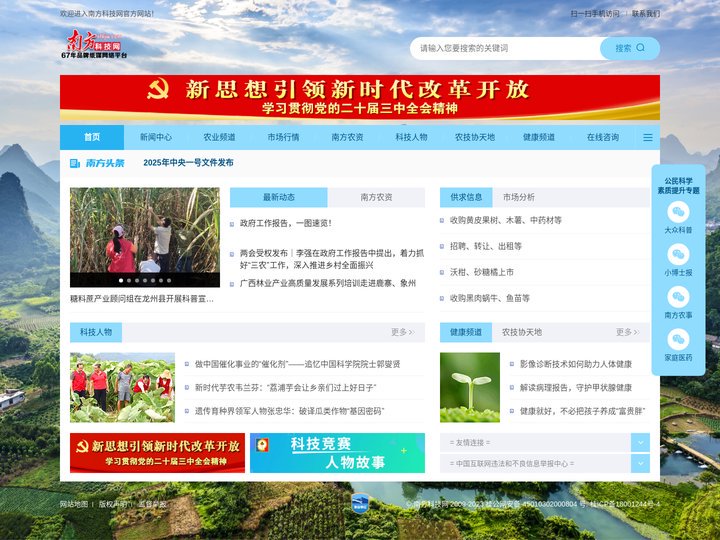Viewport: 720px width, 540px height.
Task: Open headline 2025年中央一号文件发布
Action: [188, 163]
